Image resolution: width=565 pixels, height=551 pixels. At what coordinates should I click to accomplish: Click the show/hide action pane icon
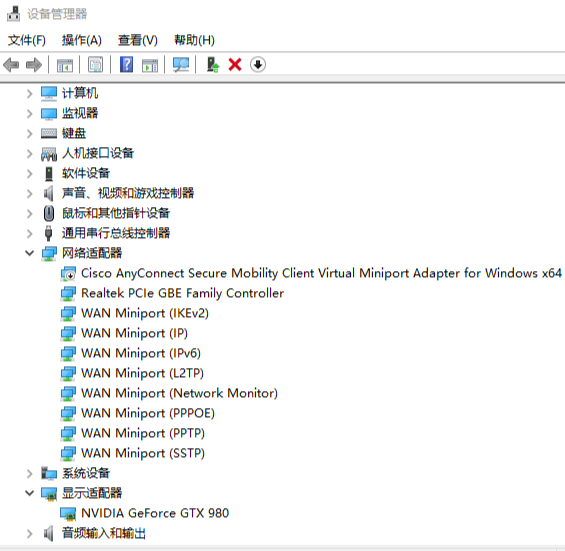[150, 65]
